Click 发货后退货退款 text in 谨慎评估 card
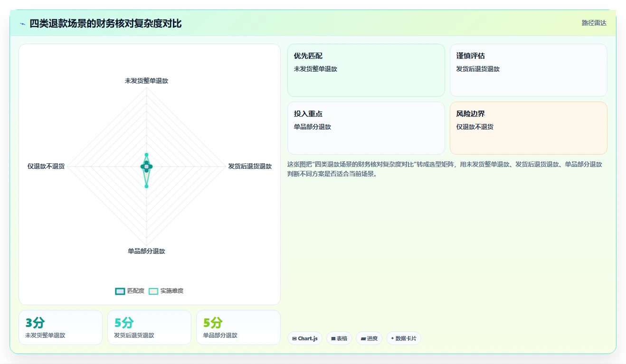Viewport: 626px width, 364px height. tap(478, 69)
